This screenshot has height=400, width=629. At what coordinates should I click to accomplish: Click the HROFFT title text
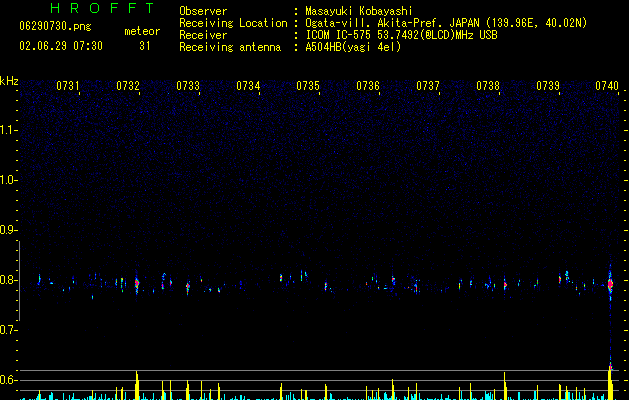(103, 8)
